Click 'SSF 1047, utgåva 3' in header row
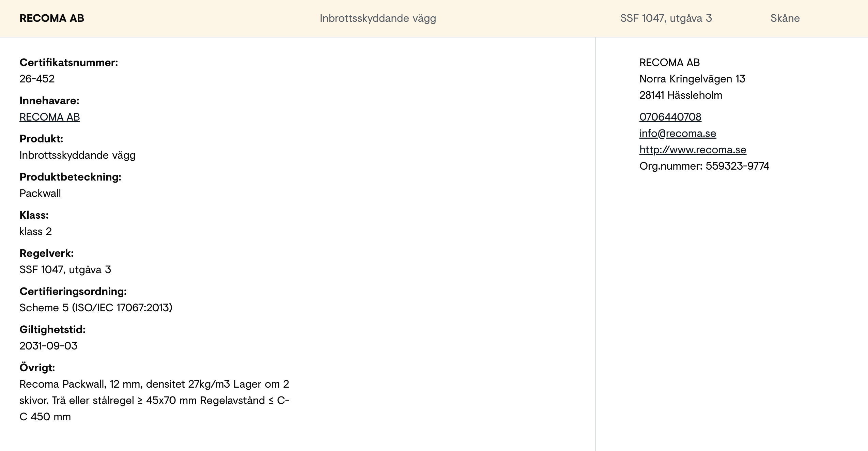868x451 pixels. (x=666, y=18)
